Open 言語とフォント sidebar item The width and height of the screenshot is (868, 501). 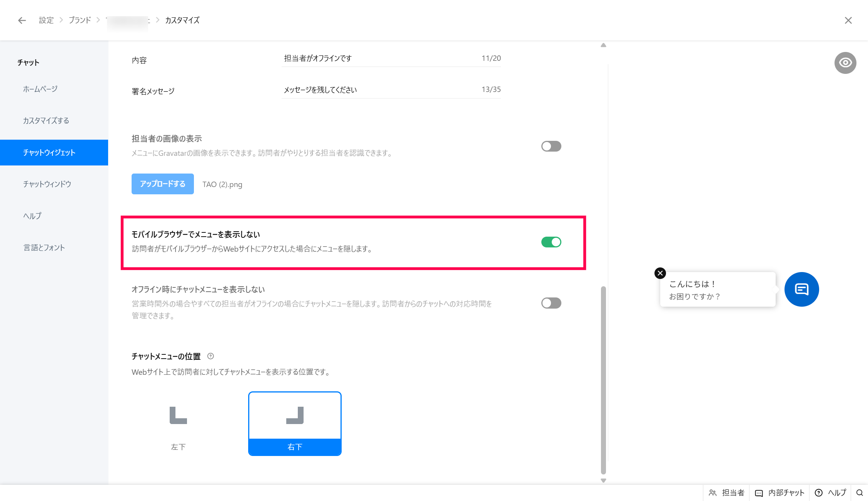44,248
